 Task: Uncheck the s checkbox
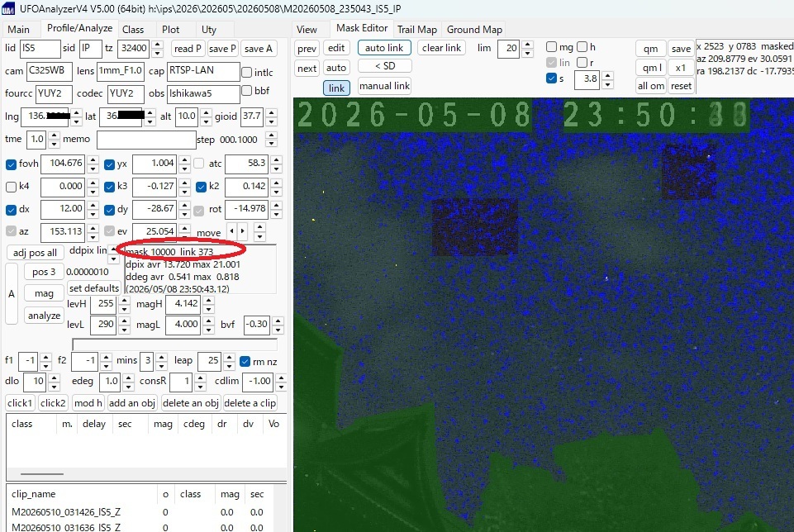(551, 78)
